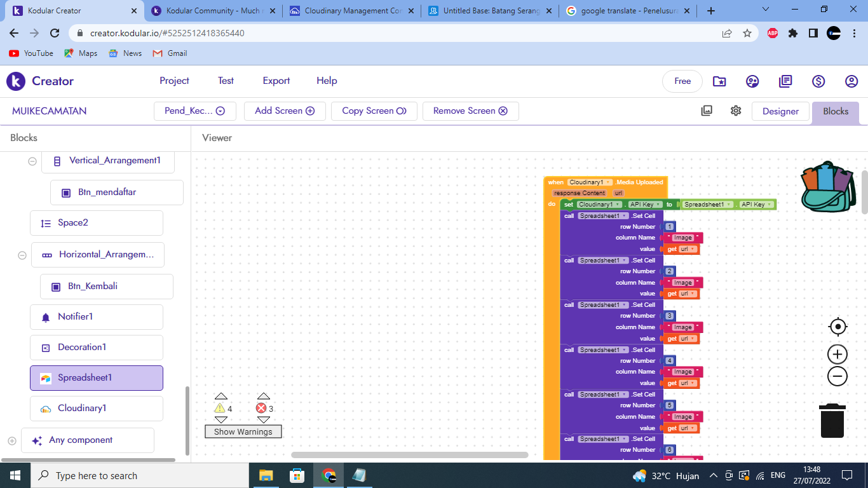Open the Project menu
This screenshot has width=868, height=488.
[173, 81]
